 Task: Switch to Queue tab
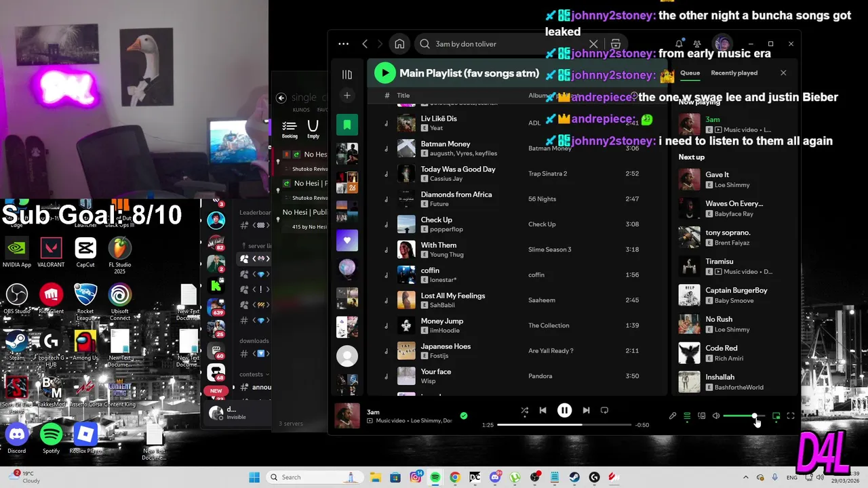coord(690,73)
